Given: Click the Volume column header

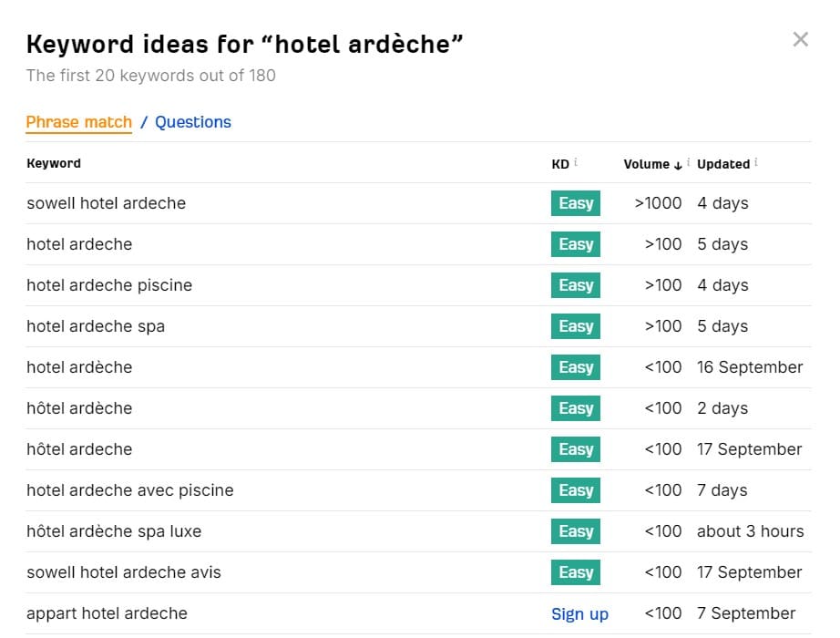Looking at the screenshot, I should point(646,164).
